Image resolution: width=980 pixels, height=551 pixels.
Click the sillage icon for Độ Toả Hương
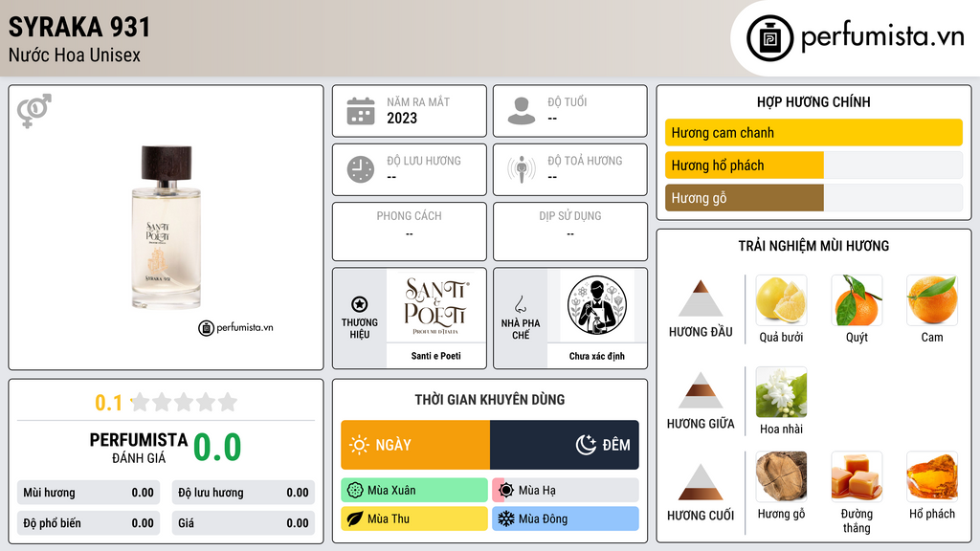point(522,169)
